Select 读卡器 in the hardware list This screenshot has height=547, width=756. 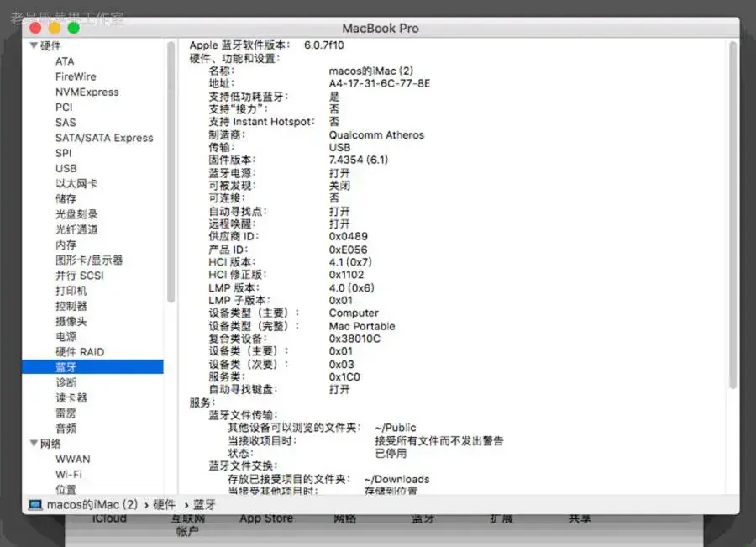click(x=71, y=397)
